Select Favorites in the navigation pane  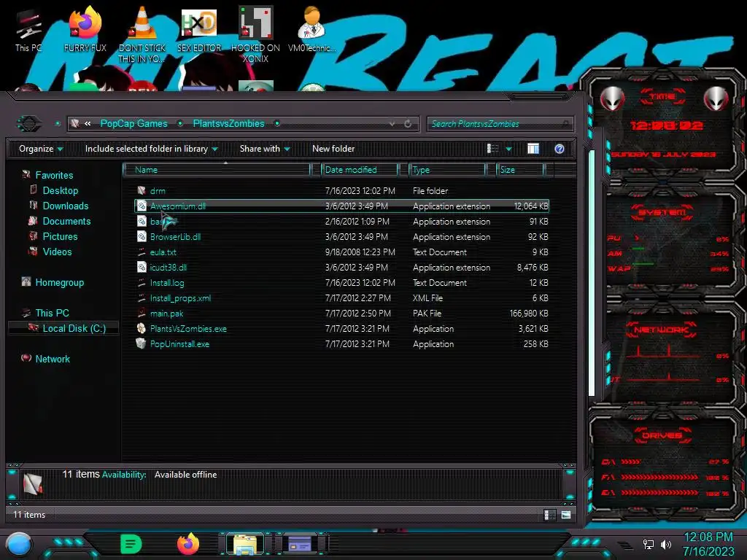(54, 175)
